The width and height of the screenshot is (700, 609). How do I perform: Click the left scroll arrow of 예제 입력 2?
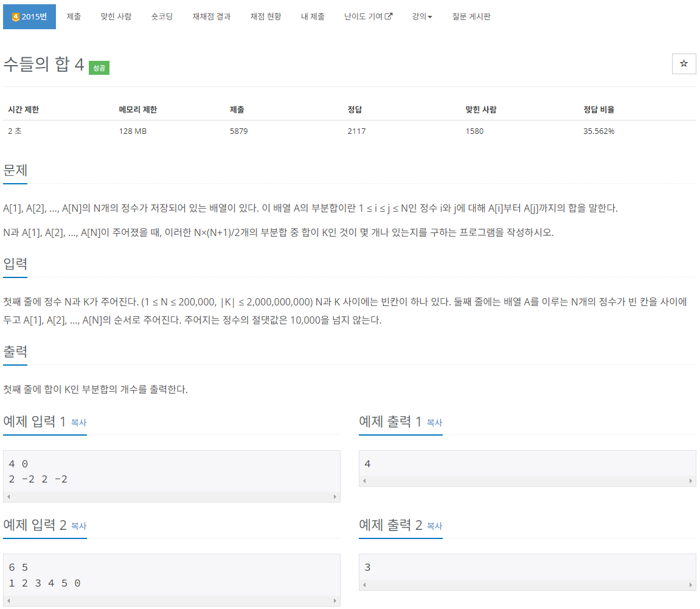point(9,600)
